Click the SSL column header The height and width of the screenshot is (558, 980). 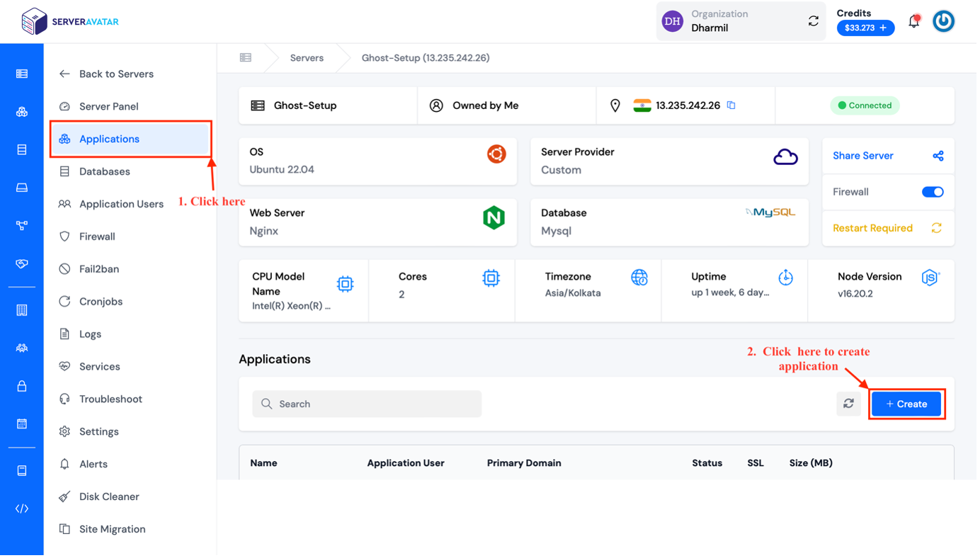click(757, 464)
